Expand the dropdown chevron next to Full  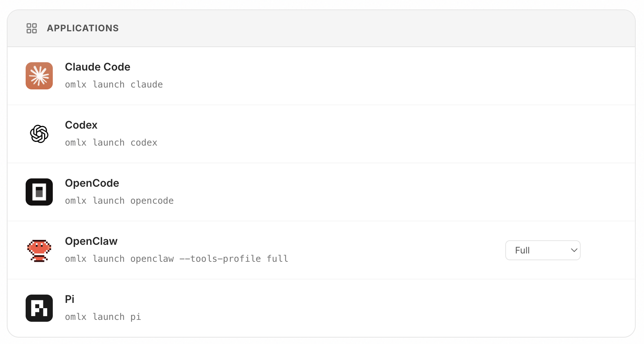coord(574,250)
